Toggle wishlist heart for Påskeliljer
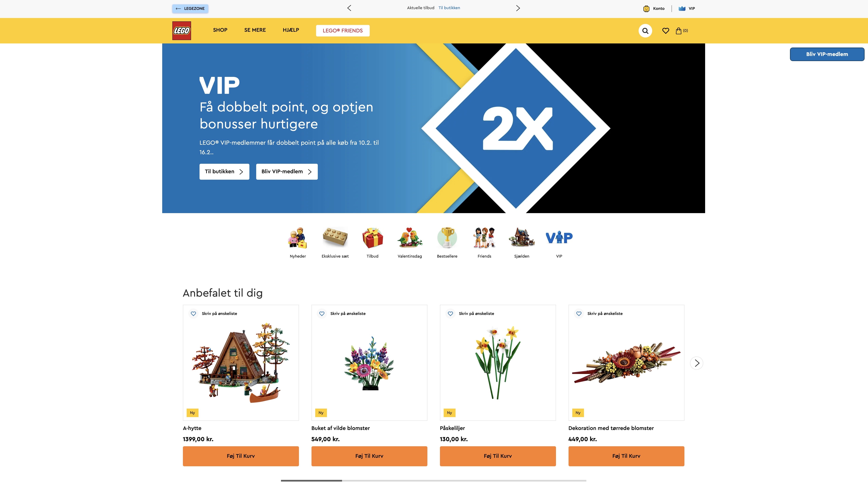The image size is (868, 488). point(450,313)
